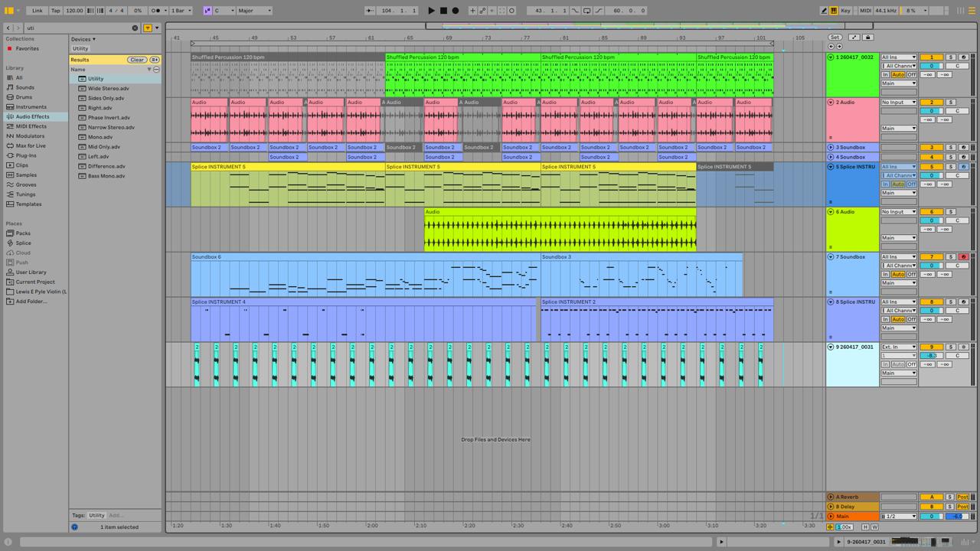
Task: Collapse track 5 Splice INSTRU
Action: [831, 167]
